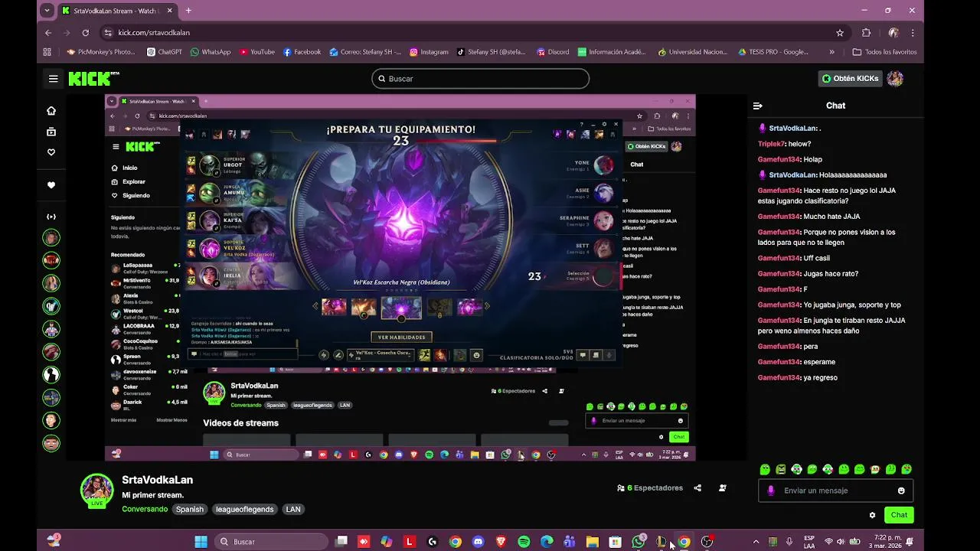Click the streamer avatar with LIVE badge

click(97, 491)
